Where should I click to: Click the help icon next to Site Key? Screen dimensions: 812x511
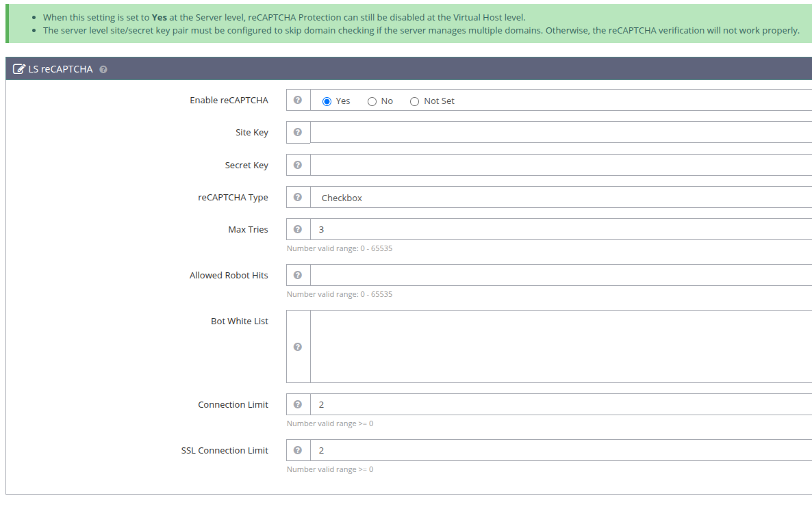[298, 132]
